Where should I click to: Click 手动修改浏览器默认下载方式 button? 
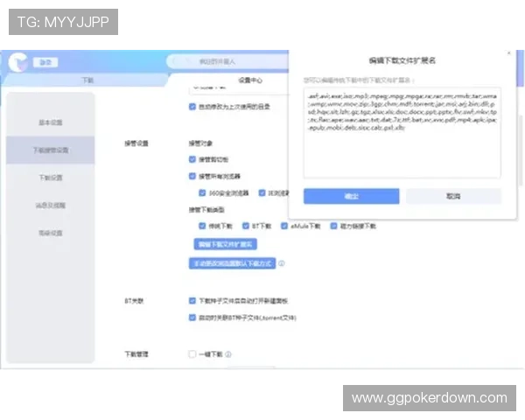(x=233, y=263)
